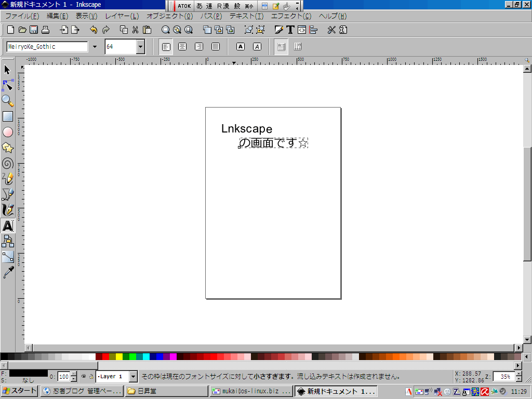Viewport: 532px width, 399px height.
Task: Select the Spiral tool
Action: pos(7,163)
